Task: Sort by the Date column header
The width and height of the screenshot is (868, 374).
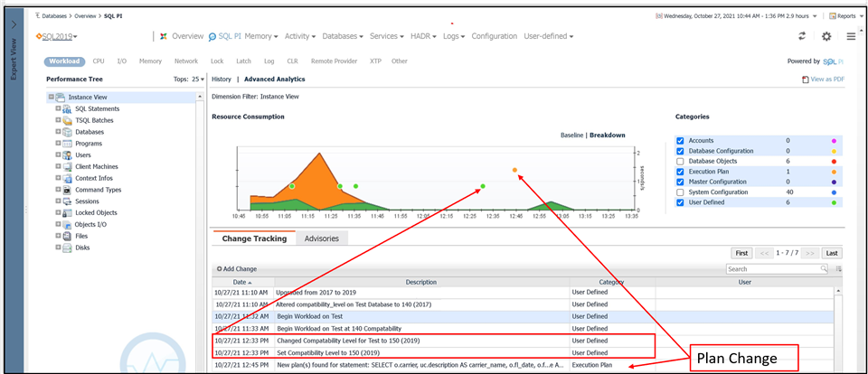Action: pos(243,282)
